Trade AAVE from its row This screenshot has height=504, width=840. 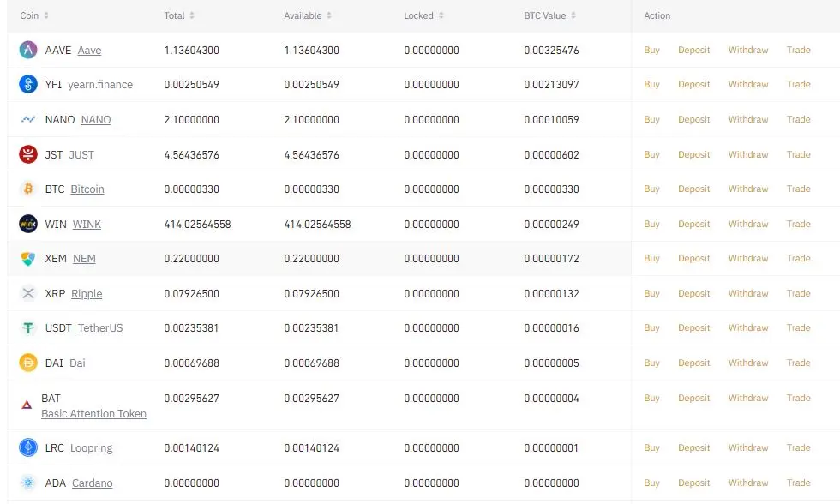click(x=798, y=50)
